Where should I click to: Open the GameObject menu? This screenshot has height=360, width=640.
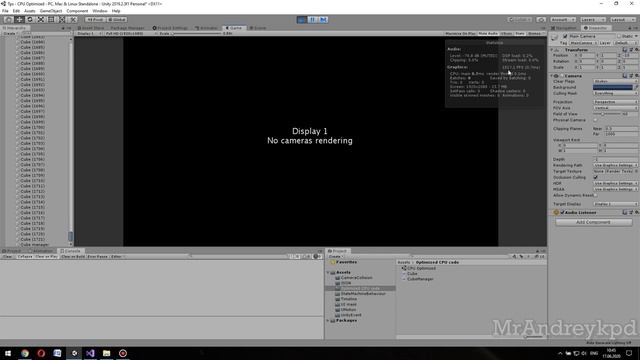(x=51, y=11)
